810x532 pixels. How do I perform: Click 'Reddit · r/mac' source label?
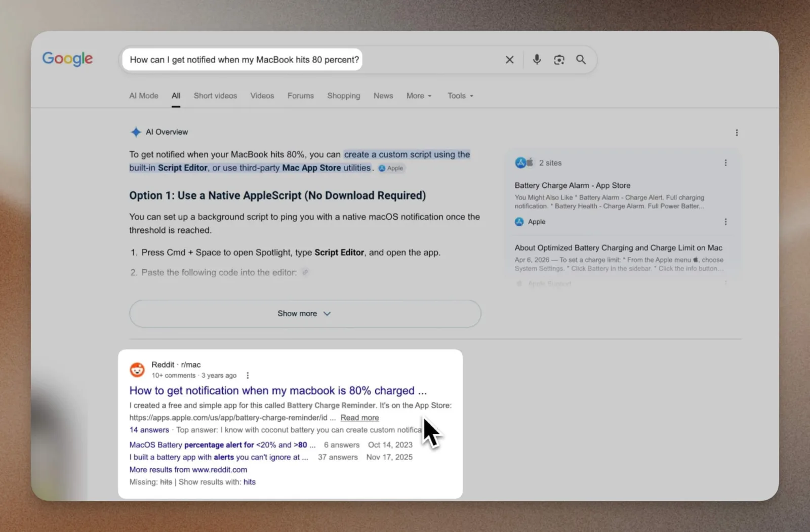click(x=176, y=364)
